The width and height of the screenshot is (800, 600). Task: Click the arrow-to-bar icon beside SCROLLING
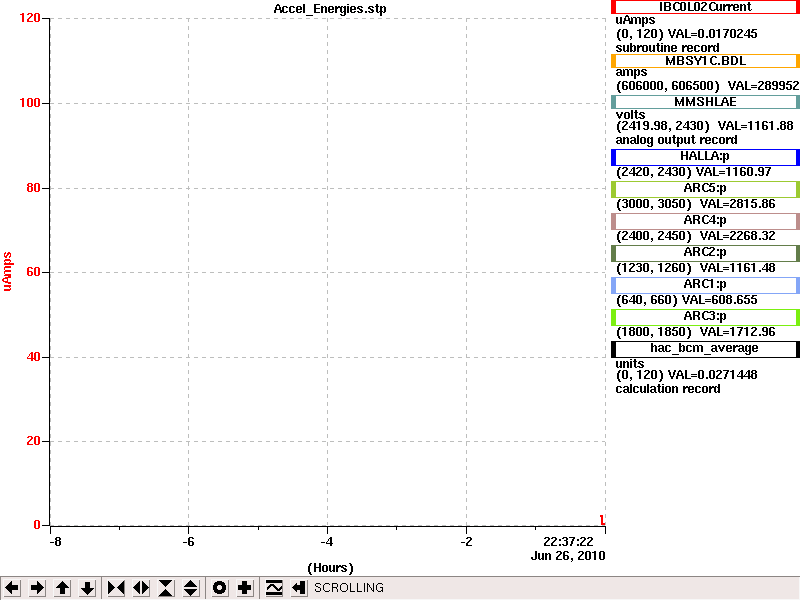point(298,588)
